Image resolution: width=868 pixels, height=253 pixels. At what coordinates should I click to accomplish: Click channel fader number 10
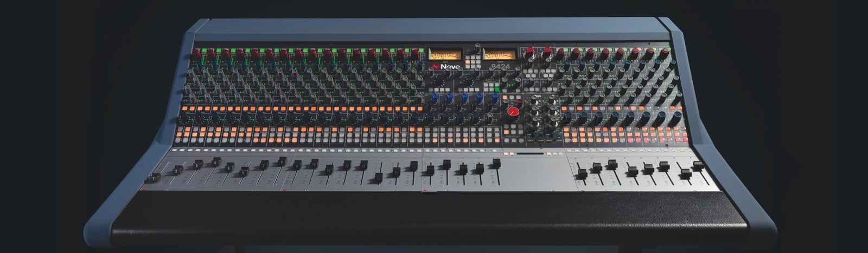pyautogui.click(x=314, y=163)
